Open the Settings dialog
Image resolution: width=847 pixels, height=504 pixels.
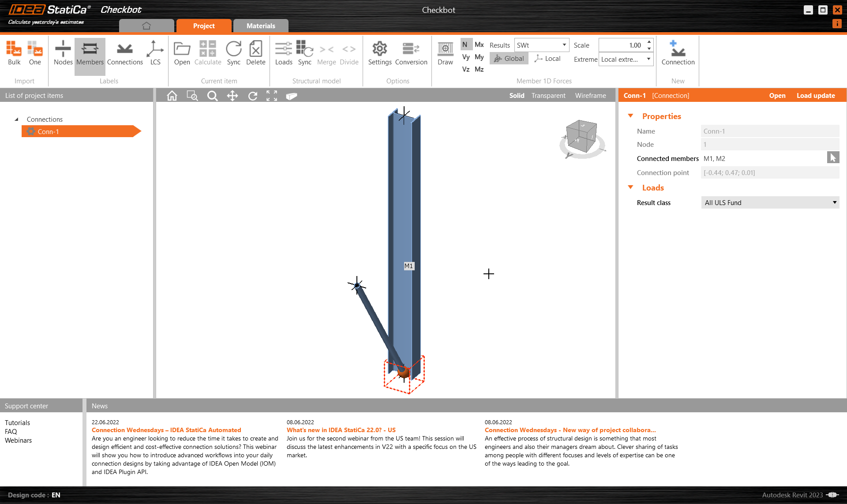pyautogui.click(x=379, y=54)
